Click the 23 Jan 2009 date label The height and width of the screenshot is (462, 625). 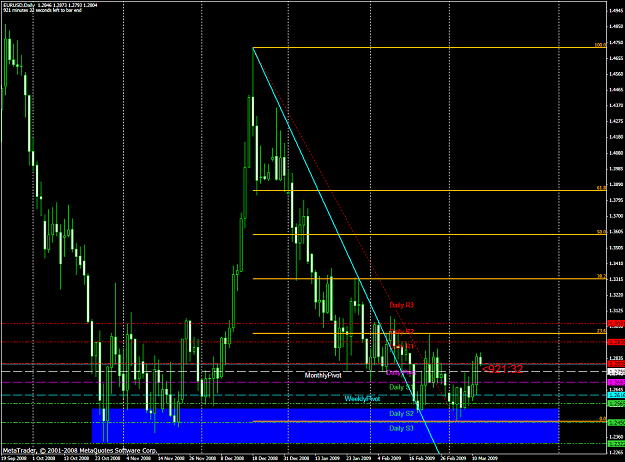pos(358,458)
